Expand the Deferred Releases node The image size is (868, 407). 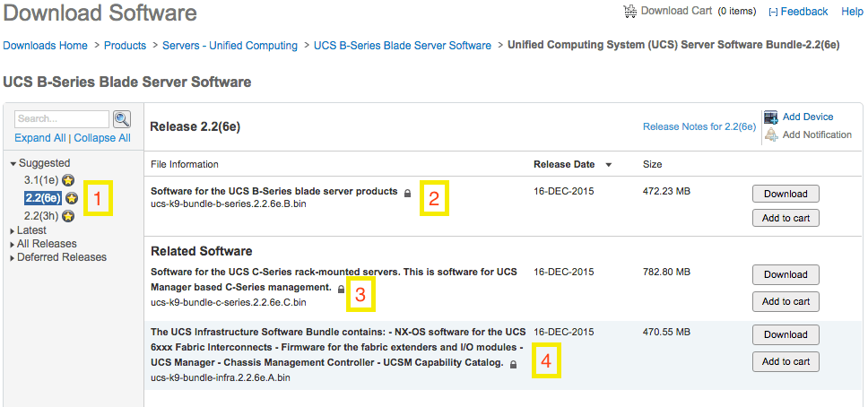[13, 258]
